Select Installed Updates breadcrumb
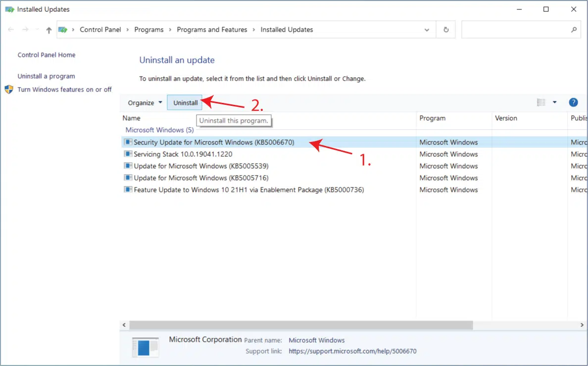Screen dimensions: 588x366 pos(287,30)
